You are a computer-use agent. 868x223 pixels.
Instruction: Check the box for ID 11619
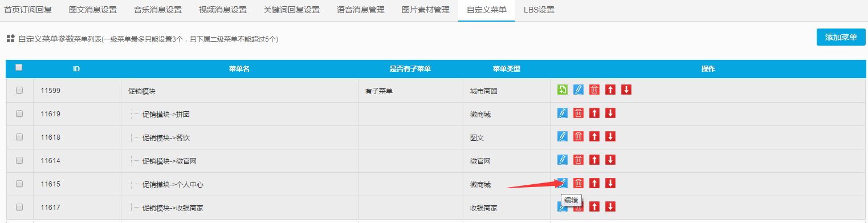tap(19, 113)
